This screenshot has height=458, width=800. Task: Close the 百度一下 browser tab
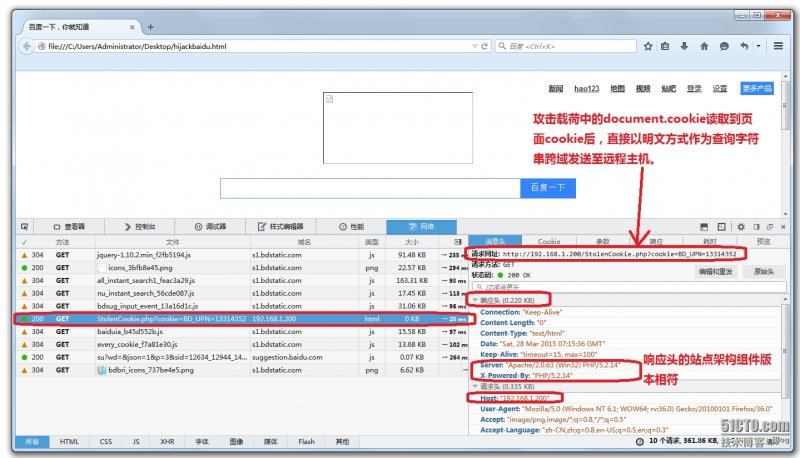(x=132, y=27)
